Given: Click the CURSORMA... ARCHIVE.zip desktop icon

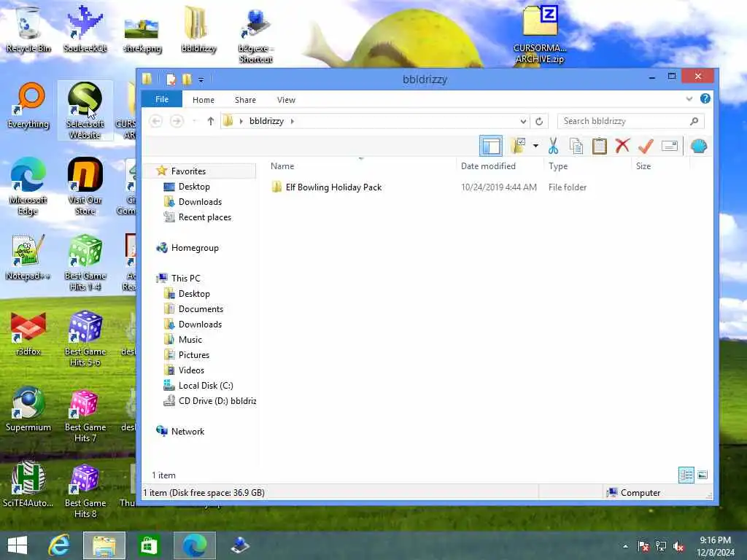Looking at the screenshot, I should (x=540, y=34).
